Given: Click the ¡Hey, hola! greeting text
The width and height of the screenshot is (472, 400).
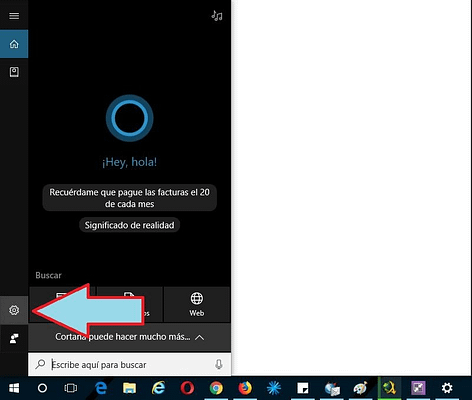Looking at the screenshot, I should pyautogui.click(x=129, y=162).
